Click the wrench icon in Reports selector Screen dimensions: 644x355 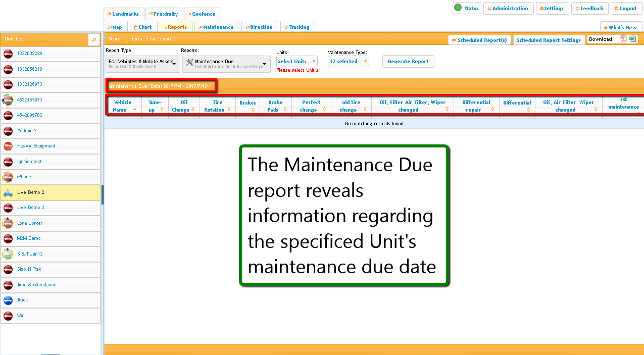point(189,63)
